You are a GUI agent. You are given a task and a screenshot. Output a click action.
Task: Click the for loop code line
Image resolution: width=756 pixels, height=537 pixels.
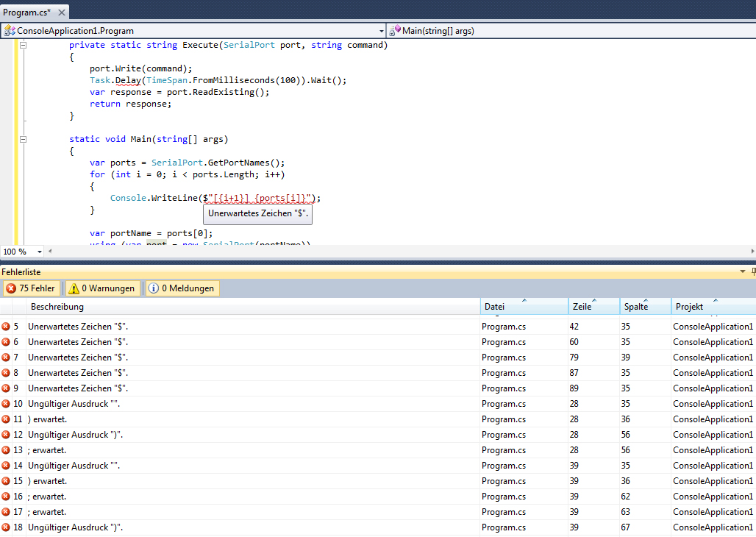coord(187,174)
